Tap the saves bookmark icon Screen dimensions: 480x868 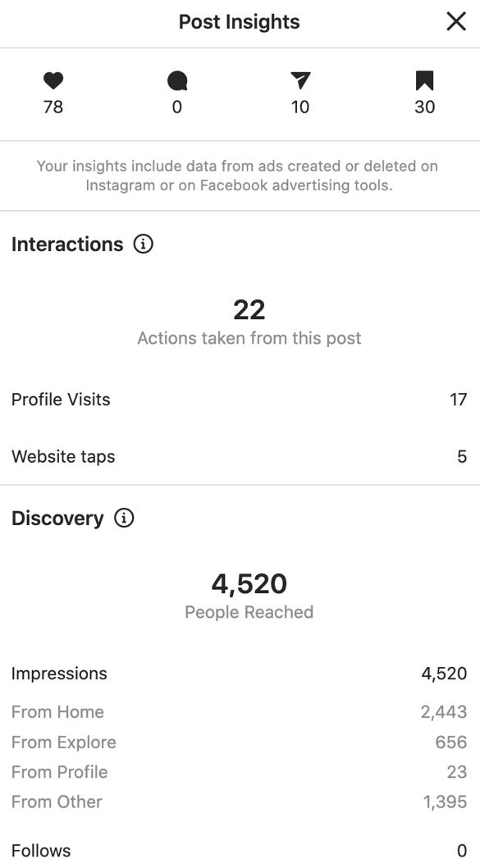(425, 81)
